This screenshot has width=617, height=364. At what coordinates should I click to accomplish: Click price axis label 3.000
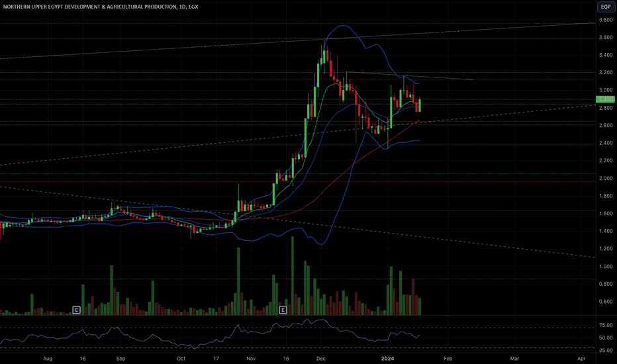(606, 90)
